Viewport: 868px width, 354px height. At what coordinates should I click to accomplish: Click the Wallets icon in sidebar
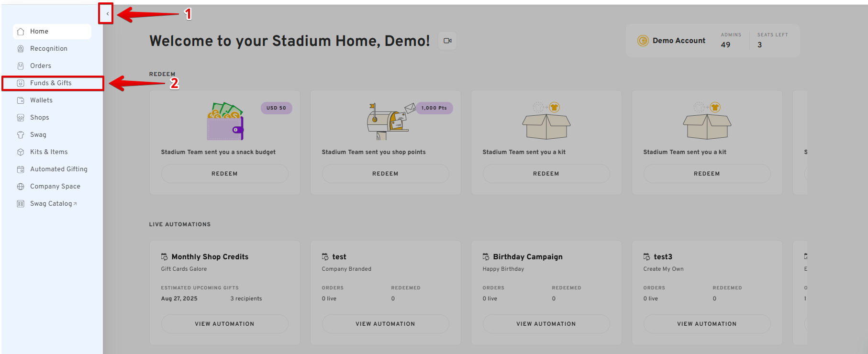(x=21, y=100)
